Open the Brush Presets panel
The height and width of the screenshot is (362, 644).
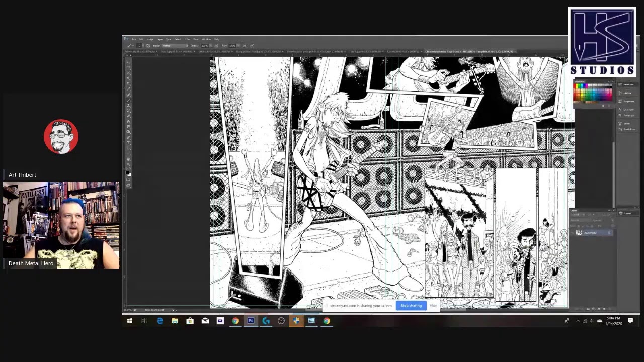[629, 129]
